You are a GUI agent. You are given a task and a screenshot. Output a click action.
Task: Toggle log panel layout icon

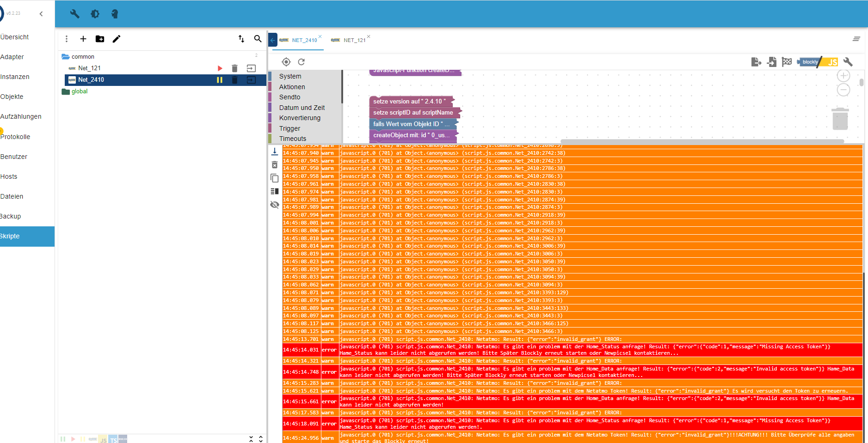(x=274, y=191)
